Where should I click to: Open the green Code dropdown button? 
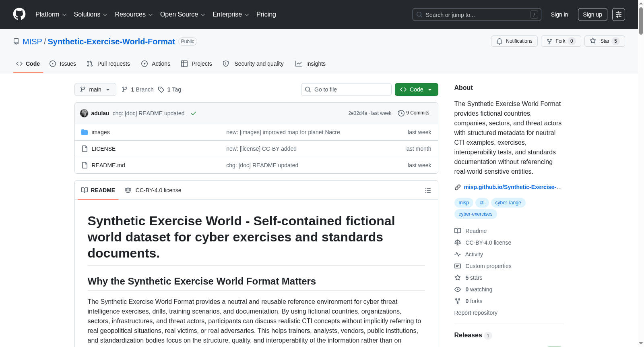(x=417, y=89)
